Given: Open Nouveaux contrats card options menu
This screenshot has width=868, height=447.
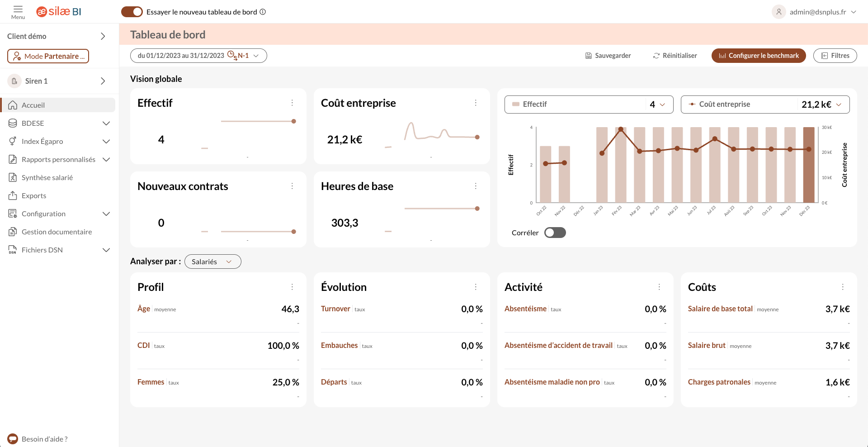Looking at the screenshot, I should (x=292, y=186).
